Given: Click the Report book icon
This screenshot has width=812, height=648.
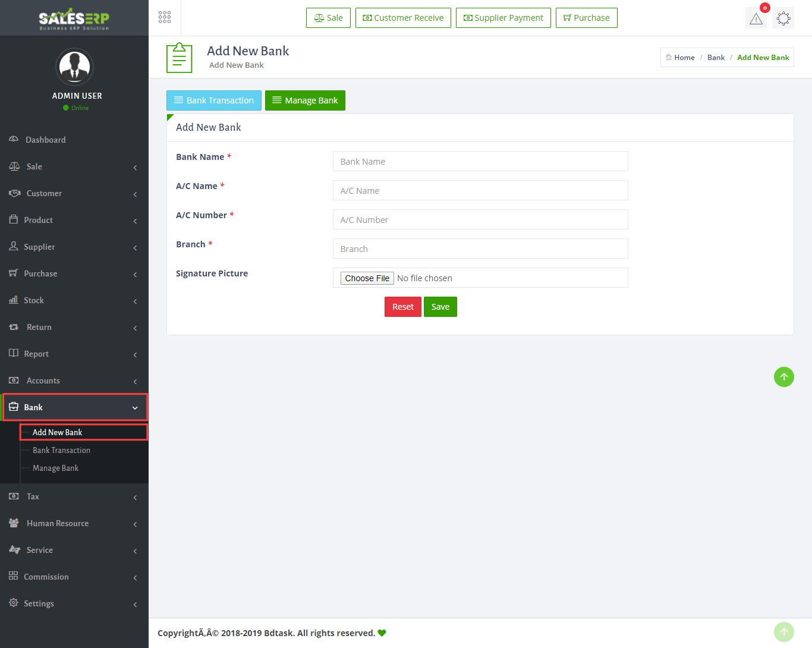Looking at the screenshot, I should 14,353.
